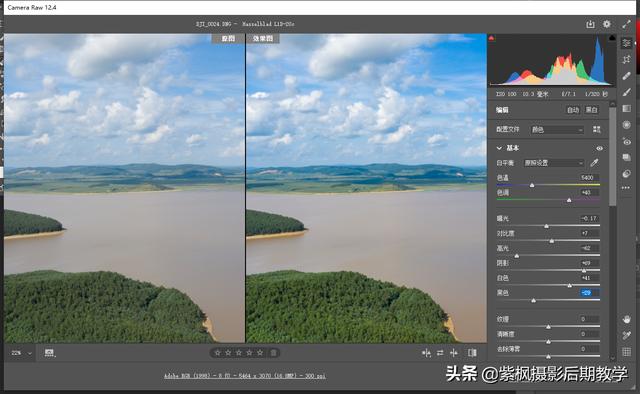The image size is (640, 394).
Task: Open the 配置文件 profile dropdown
Action: pos(557,130)
